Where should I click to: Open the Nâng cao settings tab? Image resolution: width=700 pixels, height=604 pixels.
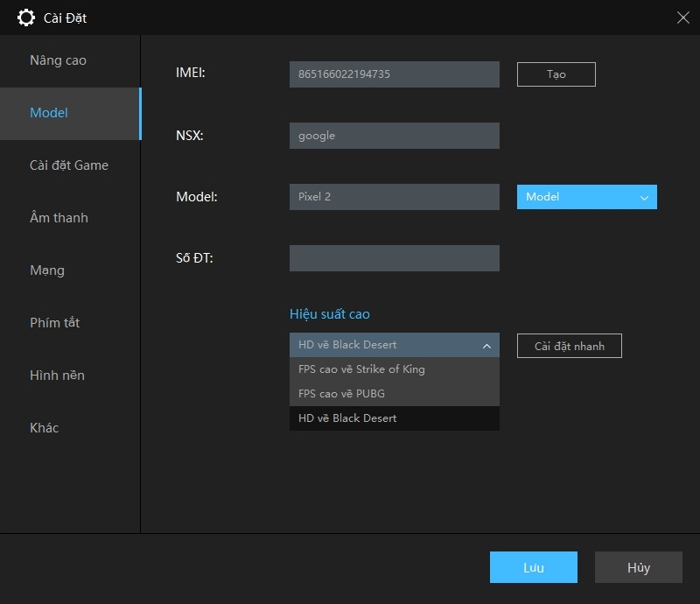(x=58, y=60)
